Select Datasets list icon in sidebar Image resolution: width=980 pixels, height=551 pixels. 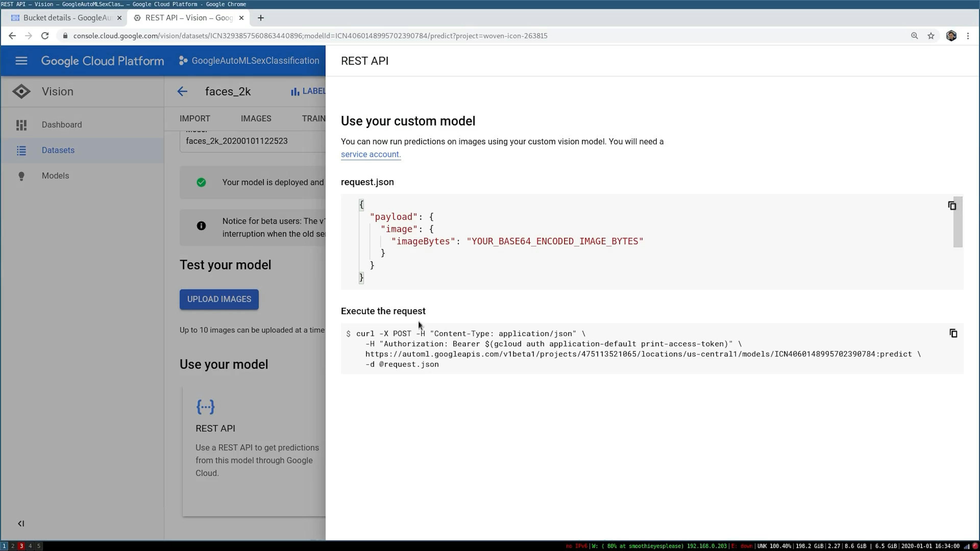[x=21, y=150]
